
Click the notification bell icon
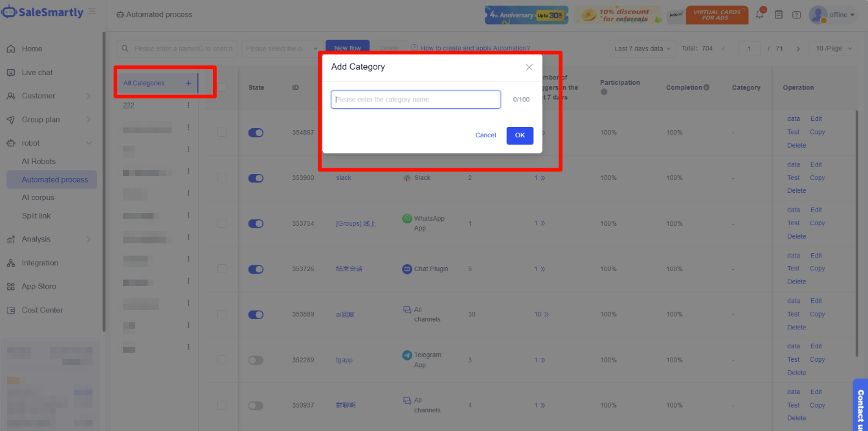pyautogui.click(x=760, y=15)
